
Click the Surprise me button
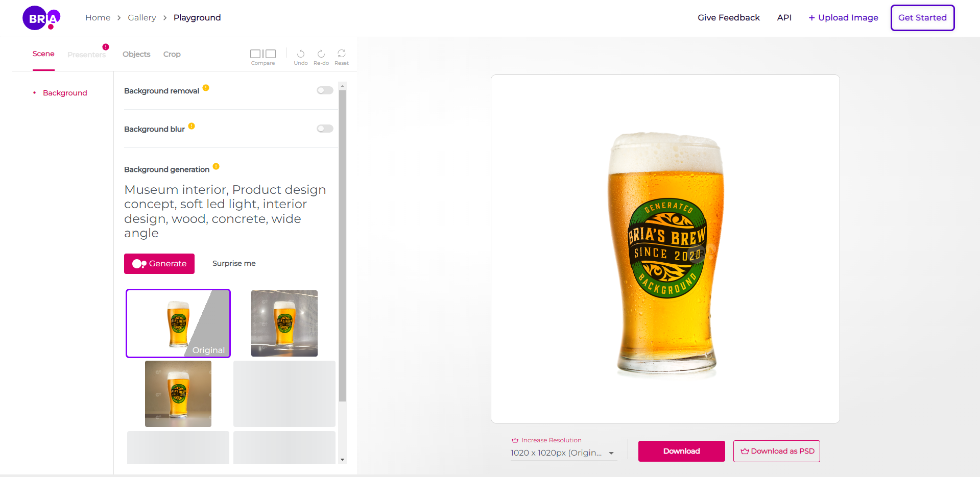click(x=234, y=264)
